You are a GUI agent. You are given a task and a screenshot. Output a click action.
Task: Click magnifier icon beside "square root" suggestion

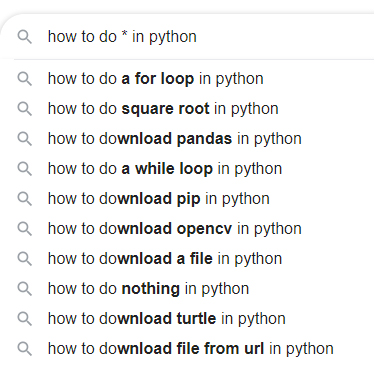click(25, 109)
